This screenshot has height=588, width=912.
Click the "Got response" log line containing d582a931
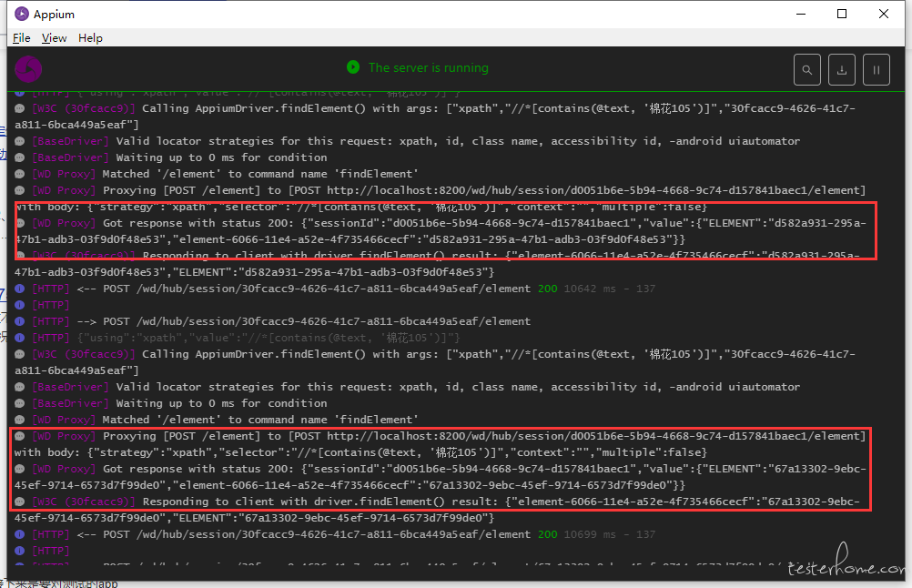point(441,231)
